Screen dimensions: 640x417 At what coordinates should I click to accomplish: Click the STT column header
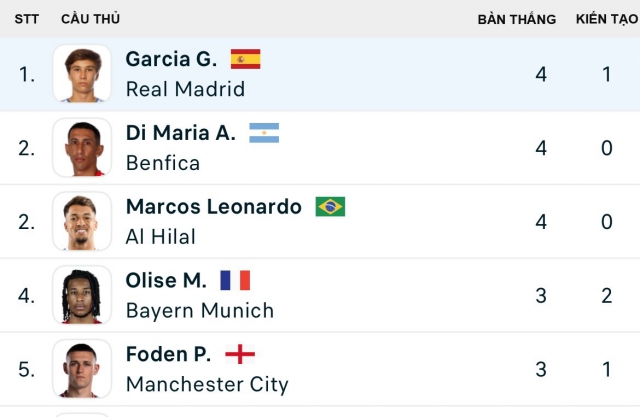(x=27, y=19)
